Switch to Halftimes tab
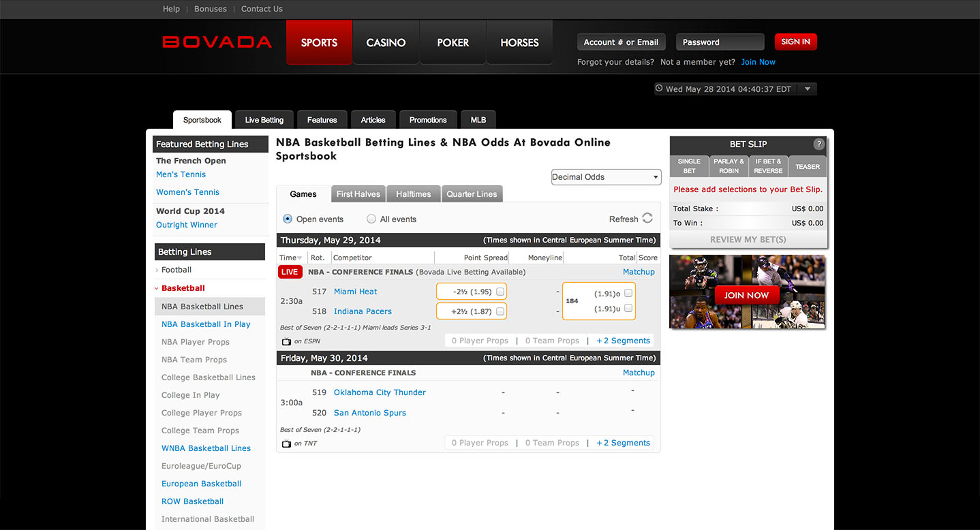Image resolution: width=980 pixels, height=530 pixels. [x=414, y=194]
